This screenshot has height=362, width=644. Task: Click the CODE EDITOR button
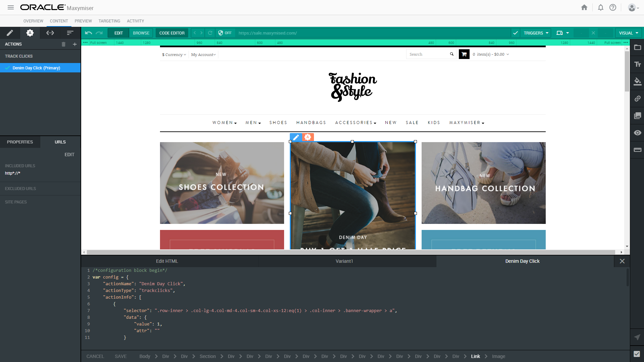click(172, 33)
